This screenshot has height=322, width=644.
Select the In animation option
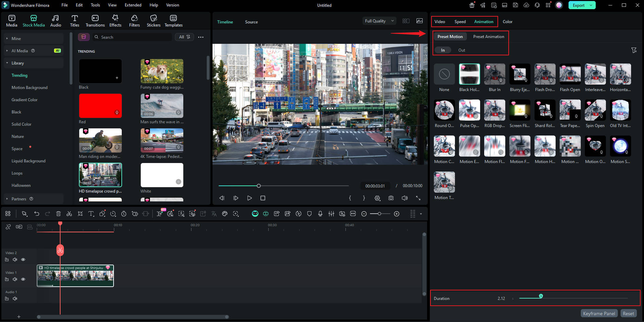(x=443, y=50)
